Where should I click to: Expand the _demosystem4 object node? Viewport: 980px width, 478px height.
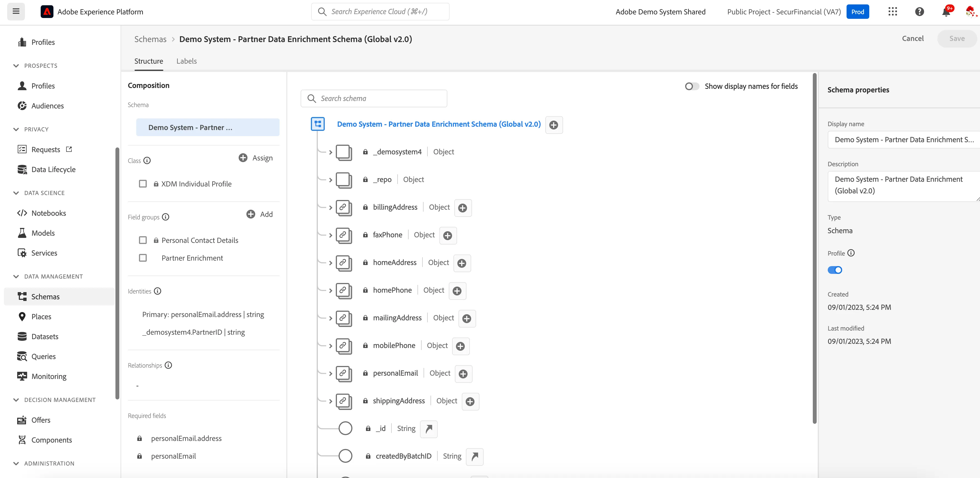(331, 152)
